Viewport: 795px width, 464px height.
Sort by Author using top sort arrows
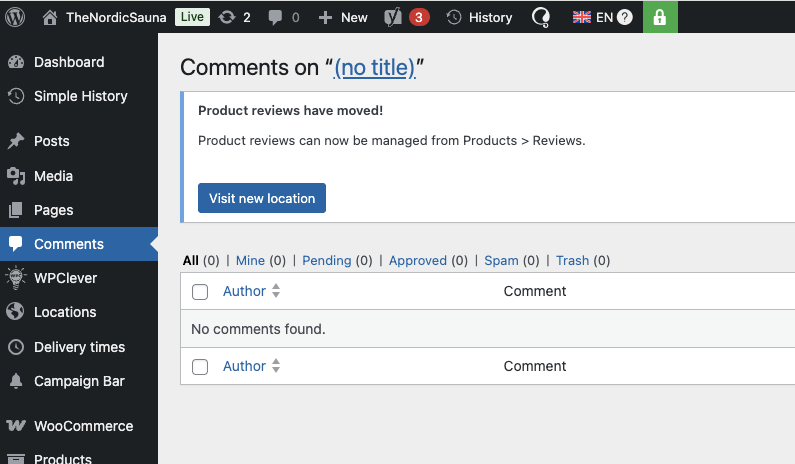point(276,291)
